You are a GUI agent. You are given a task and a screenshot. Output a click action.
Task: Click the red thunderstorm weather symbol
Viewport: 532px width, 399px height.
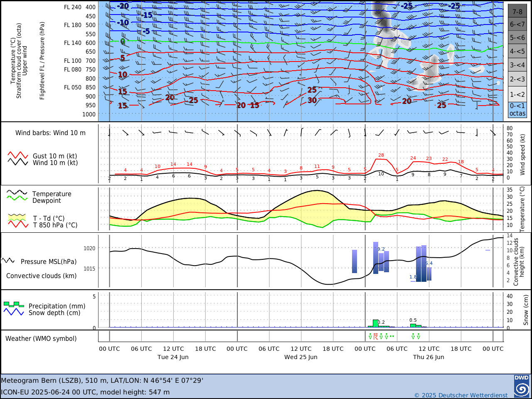(376, 336)
